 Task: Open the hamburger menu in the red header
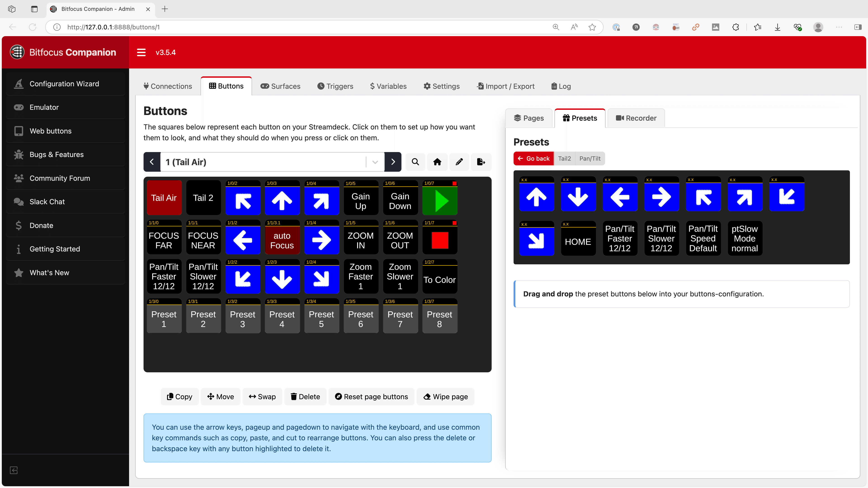click(141, 52)
